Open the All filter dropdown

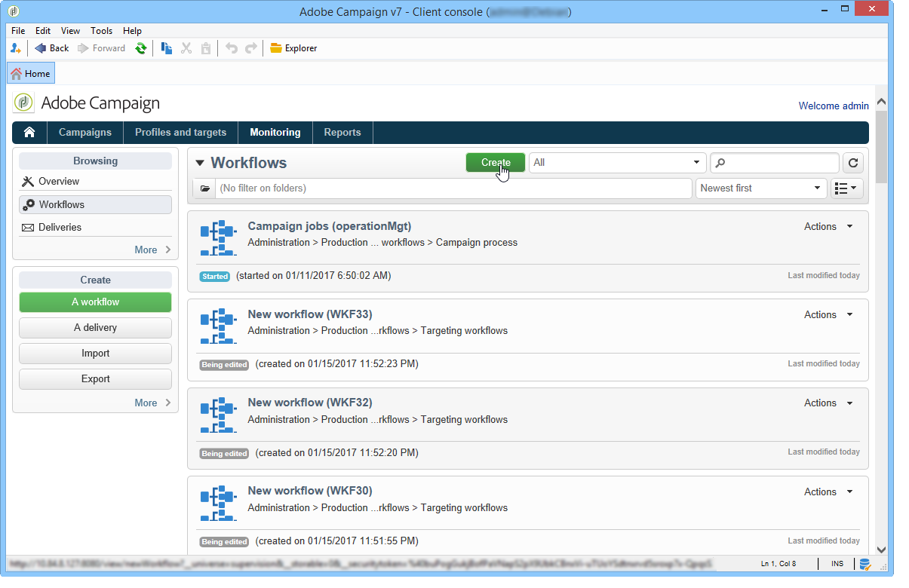[617, 163]
